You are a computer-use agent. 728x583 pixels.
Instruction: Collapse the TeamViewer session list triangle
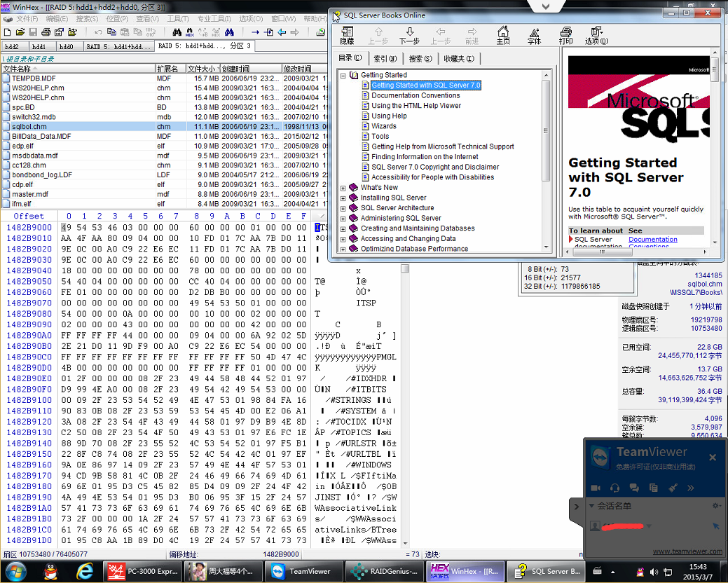pos(592,505)
